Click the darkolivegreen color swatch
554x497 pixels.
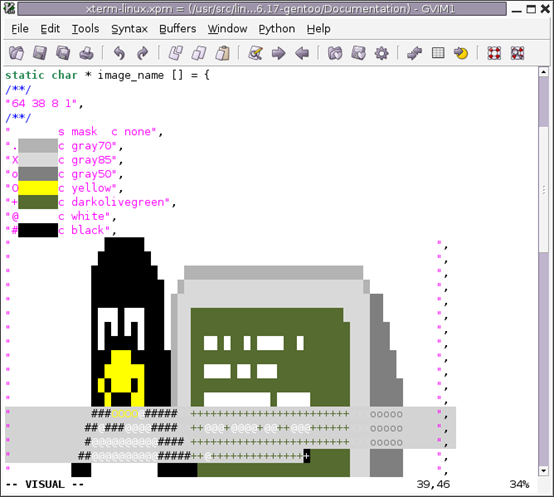[x=38, y=202]
